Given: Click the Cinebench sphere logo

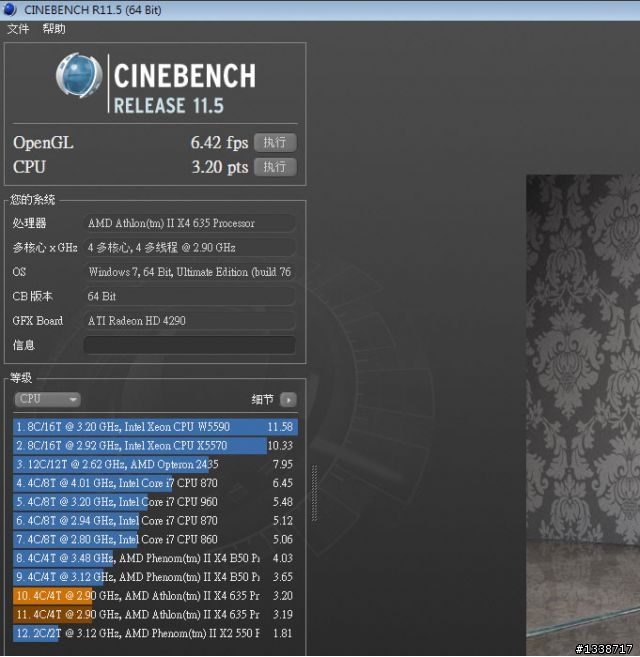Looking at the screenshot, I should pyautogui.click(x=79, y=75).
